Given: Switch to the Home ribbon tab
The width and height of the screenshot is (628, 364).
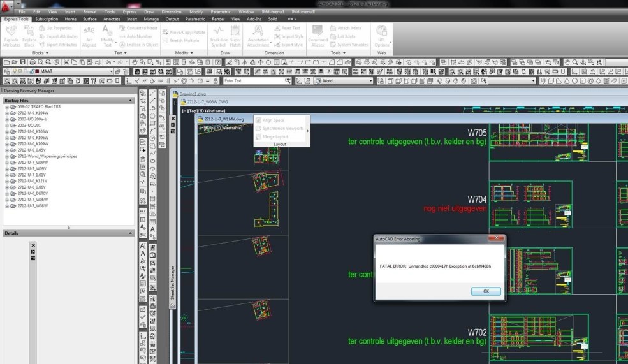Looking at the screenshot, I should pyautogui.click(x=71, y=19).
